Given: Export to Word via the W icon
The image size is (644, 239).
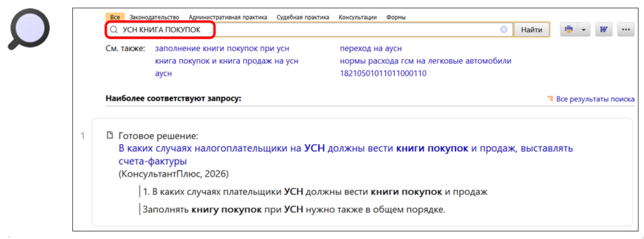Looking at the screenshot, I should click(603, 30).
